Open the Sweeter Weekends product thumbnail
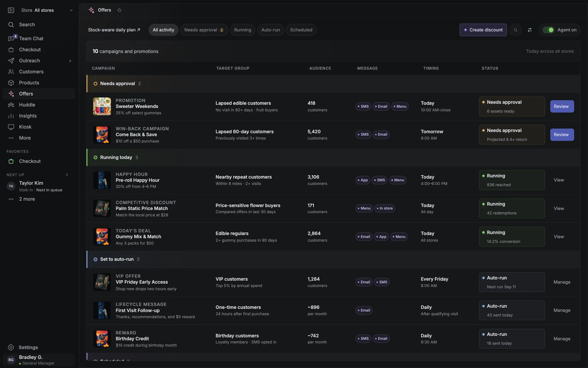 click(102, 106)
